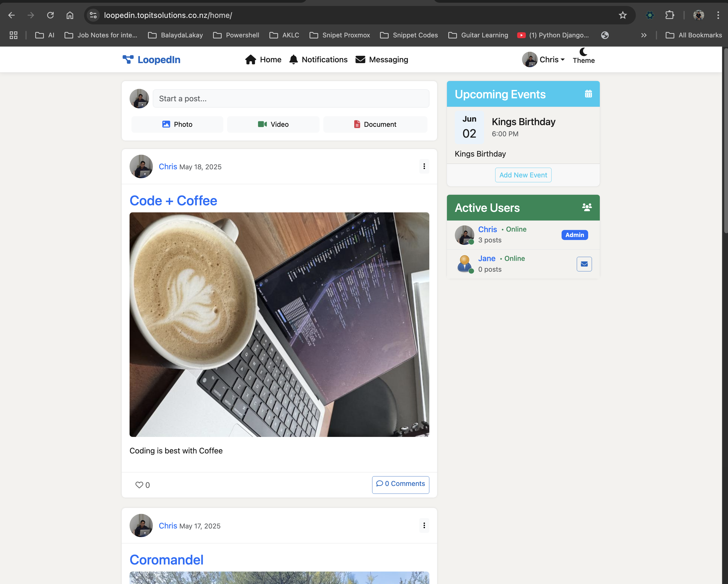Click Add New Event button
The width and height of the screenshot is (728, 584).
pos(523,175)
